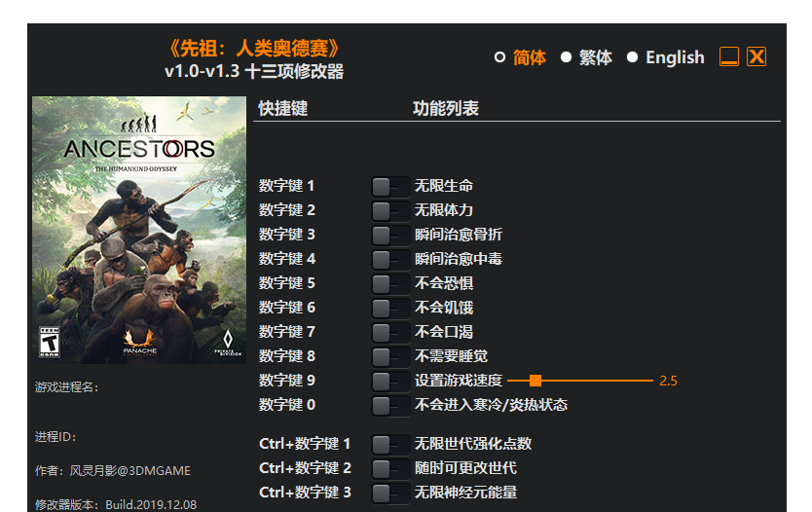
Task: Select 繁体 language radio button
Action: 566,57
